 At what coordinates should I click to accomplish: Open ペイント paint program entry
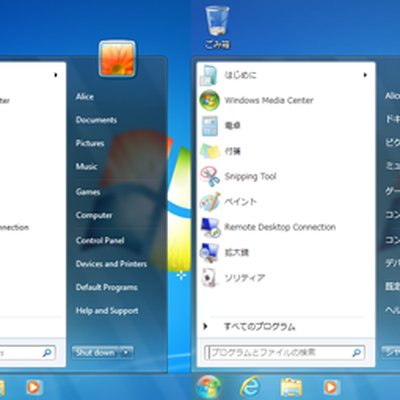286,202
